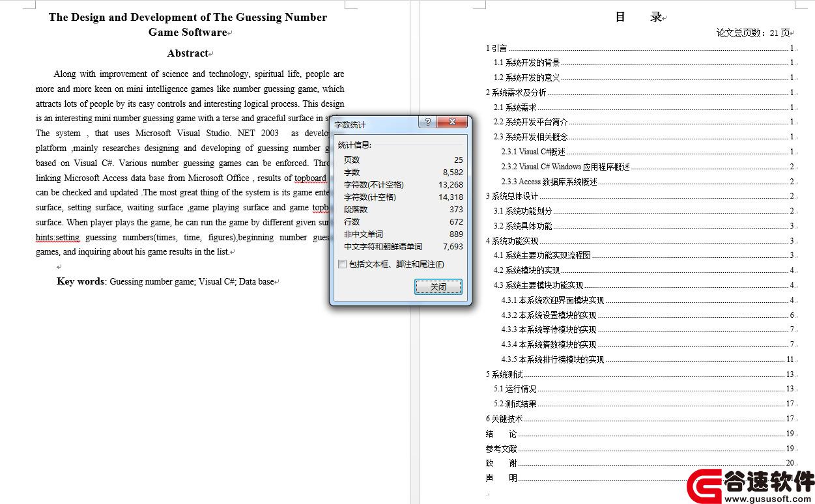Select the 中文字符和朝鲜语单词 7,693 row
The height and width of the screenshot is (504, 815).
[403, 246]
